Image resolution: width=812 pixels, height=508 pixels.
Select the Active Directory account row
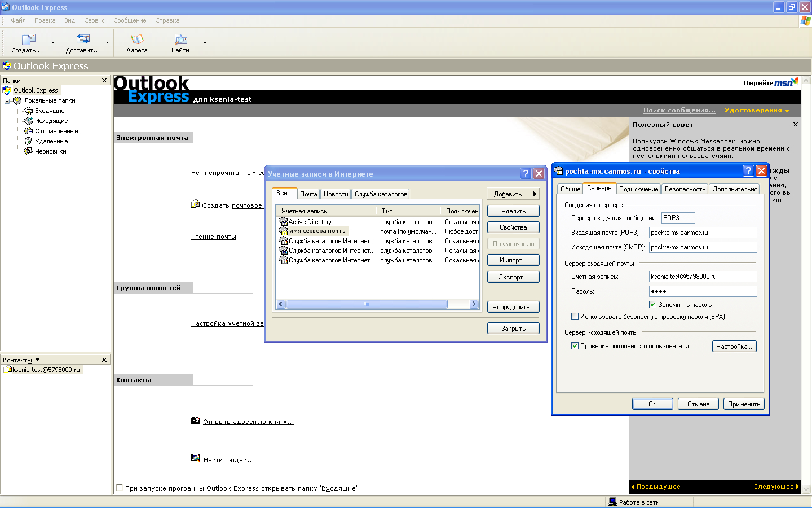point(378,222)
